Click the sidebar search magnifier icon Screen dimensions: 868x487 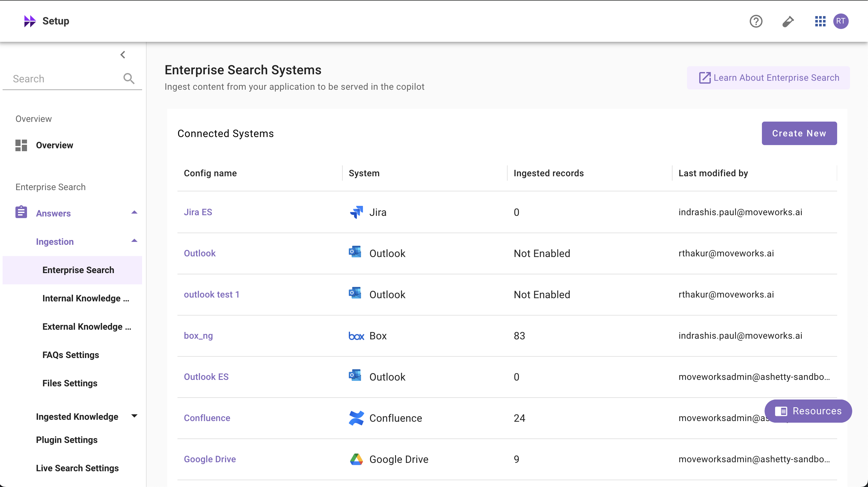(129, 78)
